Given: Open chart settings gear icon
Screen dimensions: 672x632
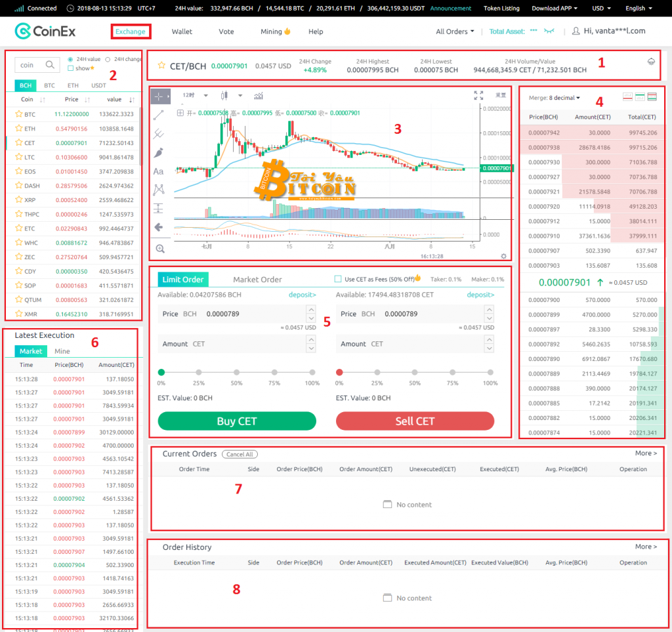Looking at the screenshot, I should pos(503,256).
